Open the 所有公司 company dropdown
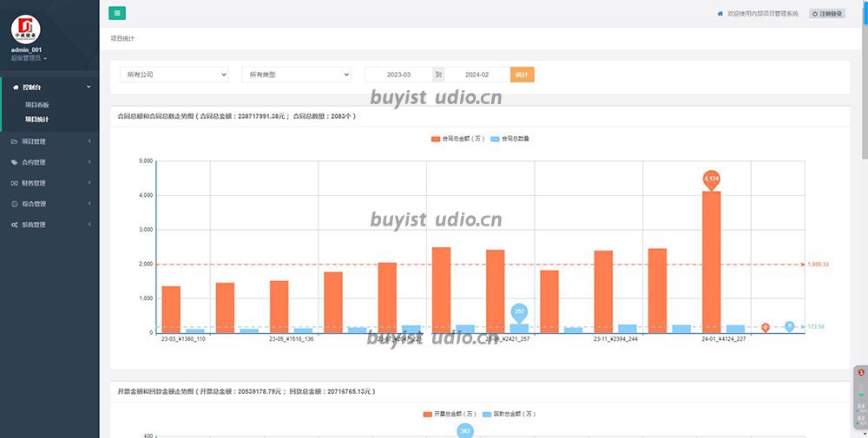The width and height of the screenshot is (868, 438). 174,75
